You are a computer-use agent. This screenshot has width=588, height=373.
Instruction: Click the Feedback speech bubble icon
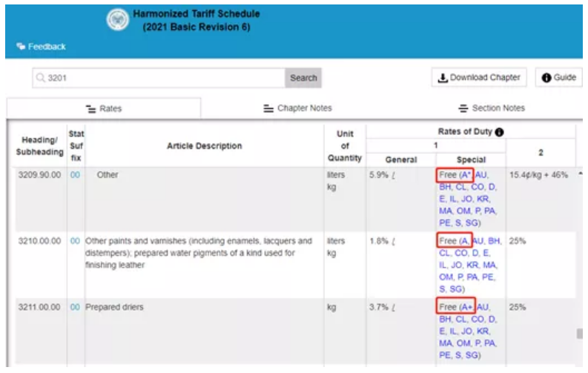(21, 47)
